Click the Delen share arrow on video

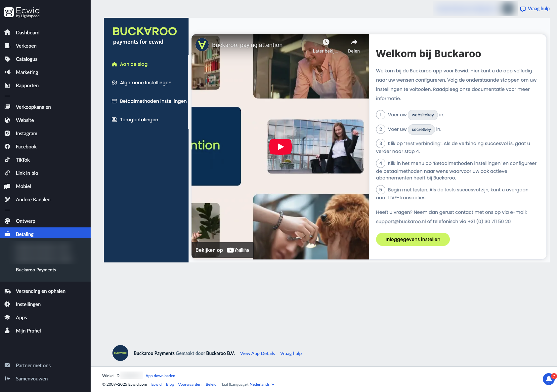coord(354,42)
